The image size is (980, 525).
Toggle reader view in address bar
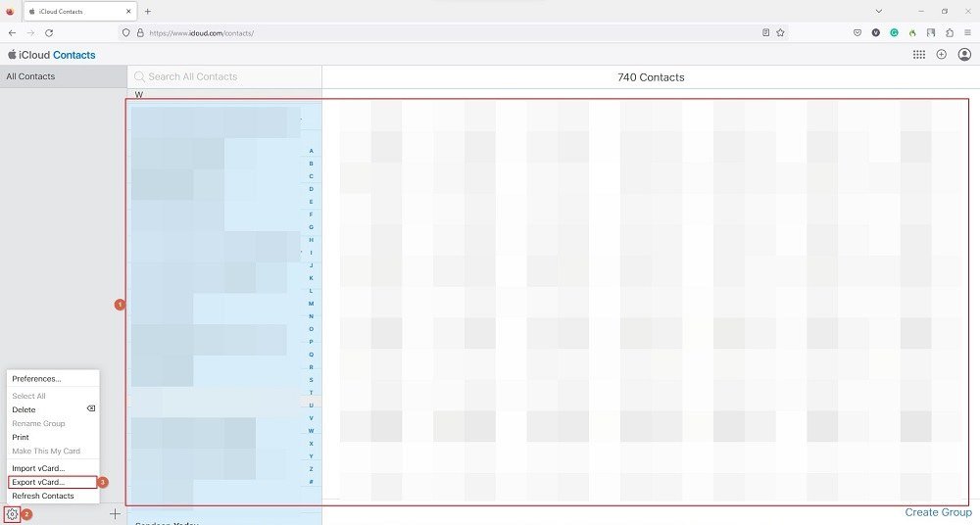(x=765, y=32)
